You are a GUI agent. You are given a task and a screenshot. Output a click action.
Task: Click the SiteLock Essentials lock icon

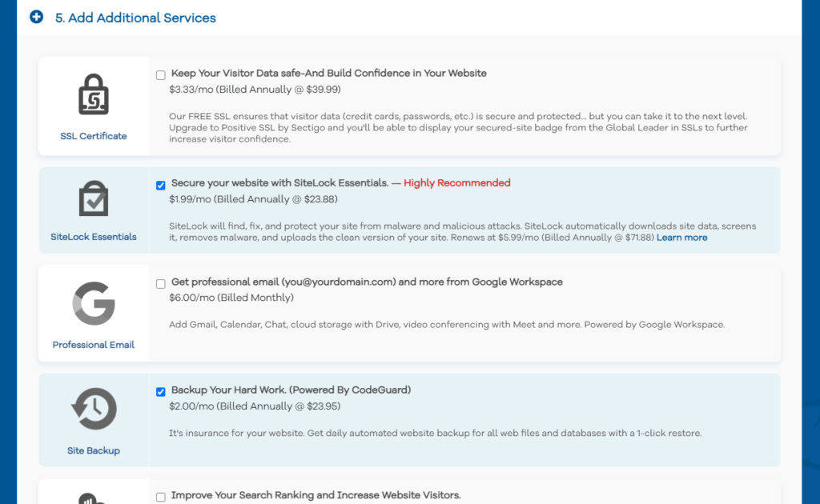point(94,198)
